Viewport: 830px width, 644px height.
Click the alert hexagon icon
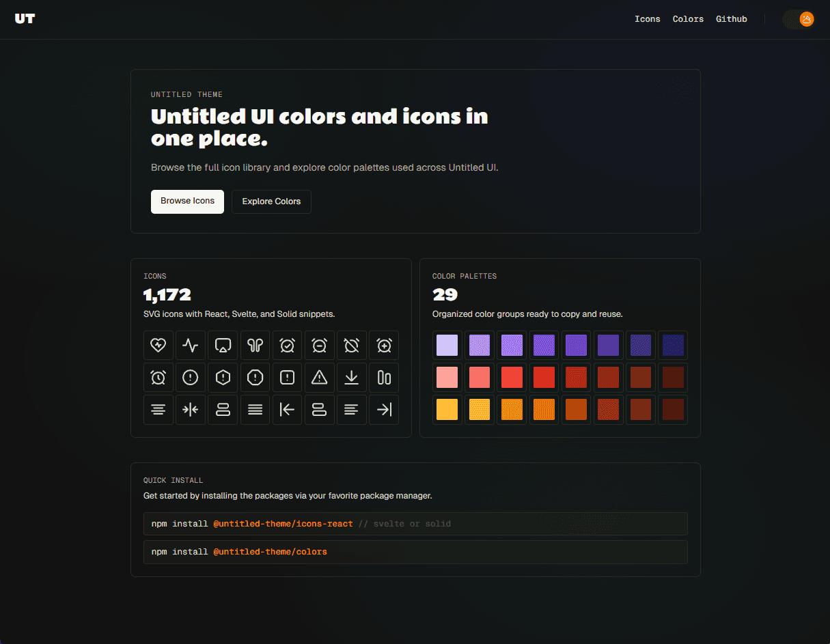coord(223,378)
